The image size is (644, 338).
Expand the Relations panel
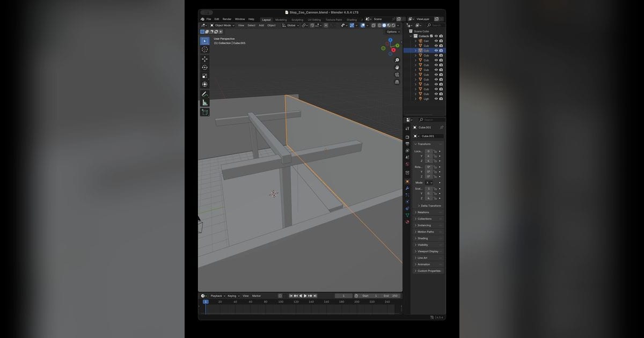tap(423, 212)
